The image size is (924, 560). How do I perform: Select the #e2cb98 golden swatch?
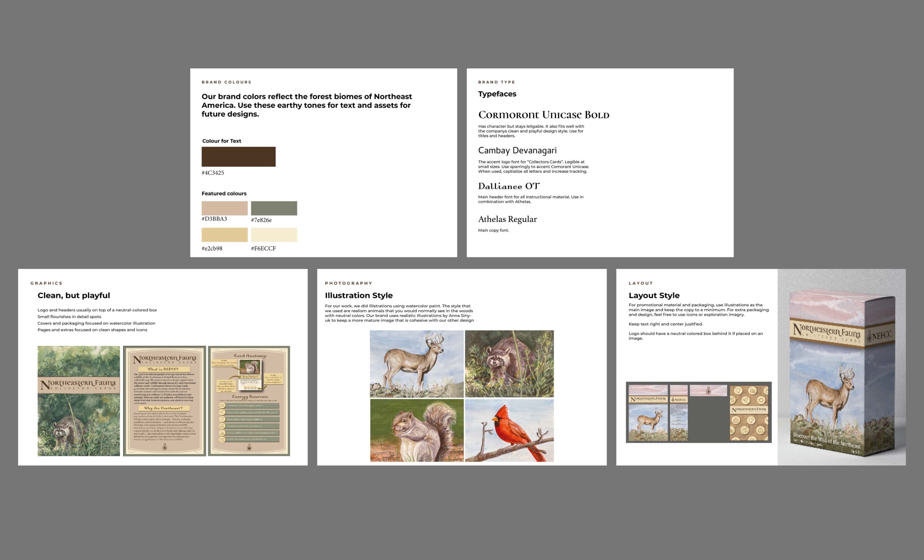[x=225, y=235]
